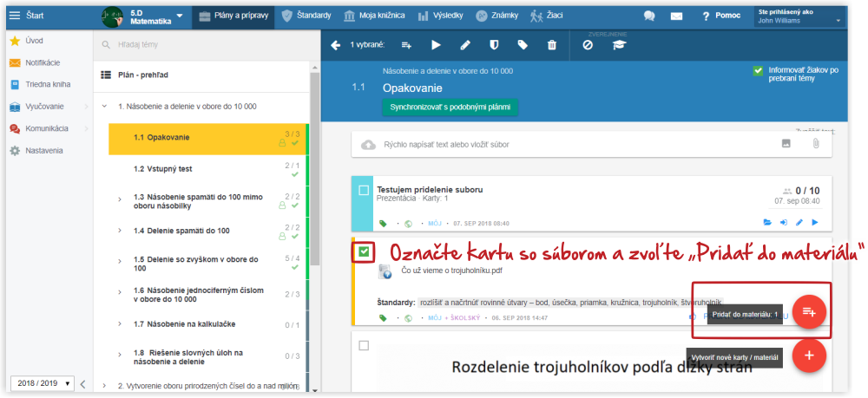Open Pomoc help
This screenshot has height=398, width=868.
[721, 16]
